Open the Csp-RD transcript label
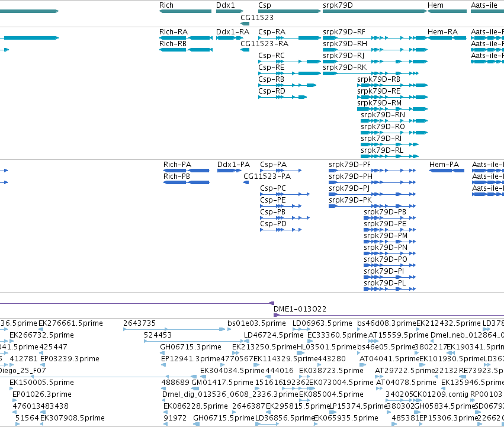 272,92
